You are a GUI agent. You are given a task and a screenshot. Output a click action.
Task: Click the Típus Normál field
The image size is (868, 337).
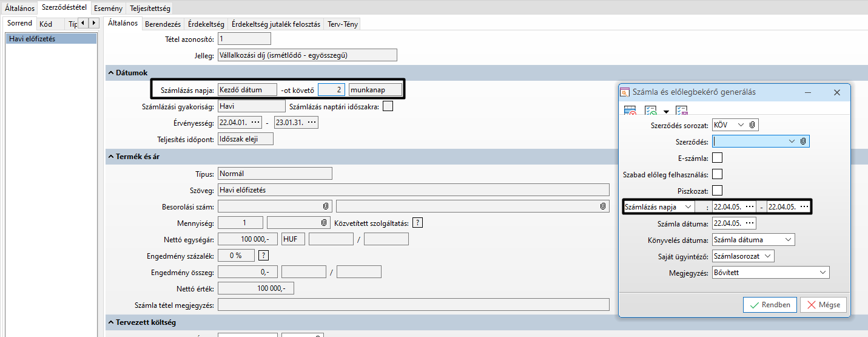[275, 174]
